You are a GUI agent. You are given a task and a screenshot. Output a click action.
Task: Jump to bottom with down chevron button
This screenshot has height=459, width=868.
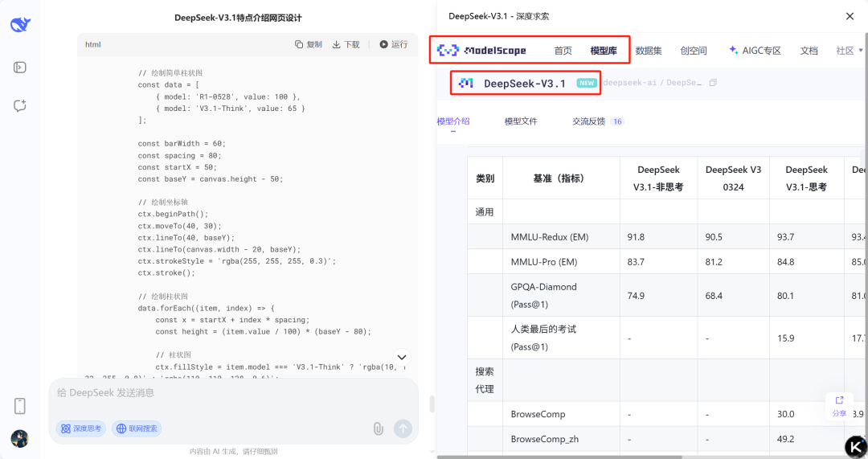click(402, 357)
